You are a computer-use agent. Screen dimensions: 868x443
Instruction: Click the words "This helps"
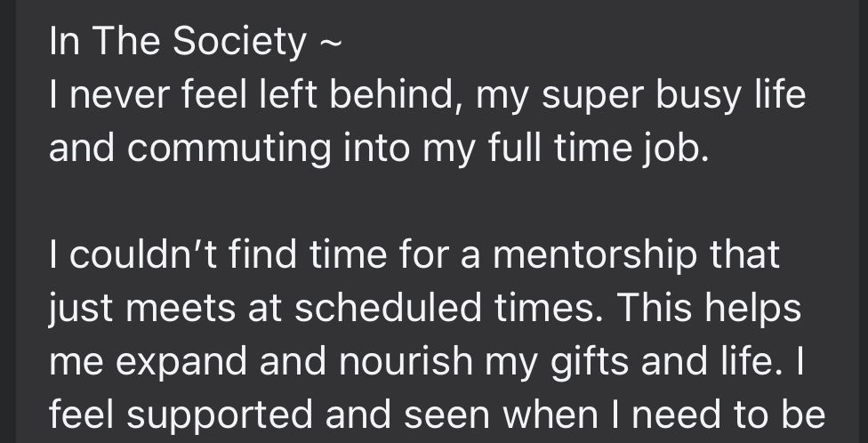[x=715, y=308]
